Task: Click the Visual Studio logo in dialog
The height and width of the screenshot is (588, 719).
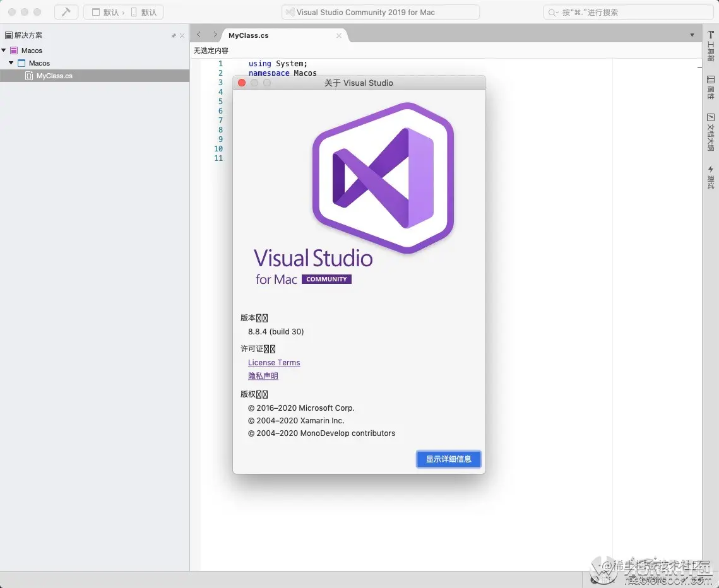Action: (383, 177)
